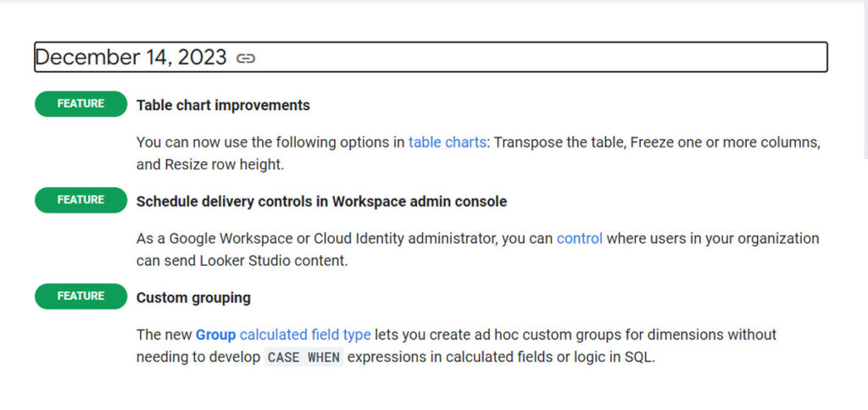Click 'can send Looker Studio content.' text
The image size is (868, 410).
[x=242, y=261]
